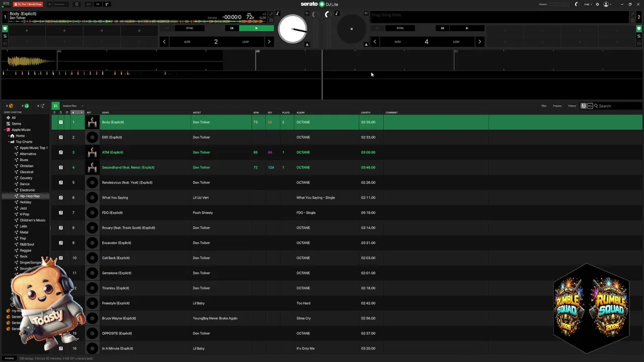The height and width of the screenshot is (362, 644).
Task: Select the K-Pop playlist
Action: coord(24,214)
